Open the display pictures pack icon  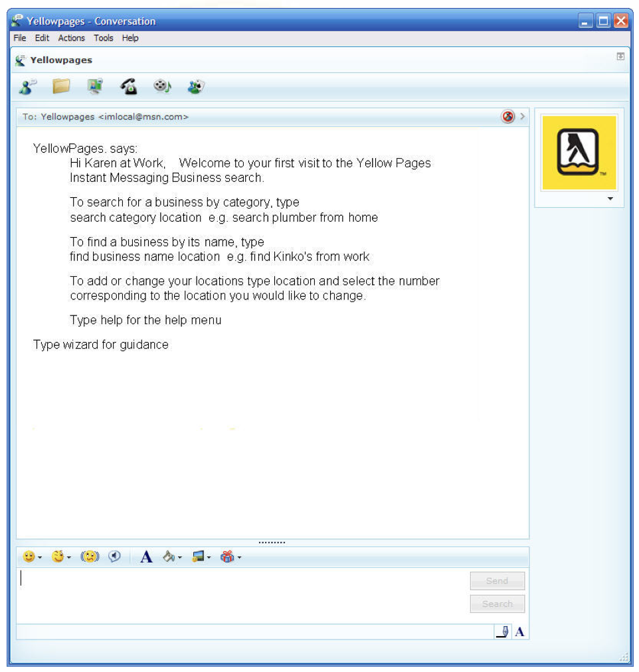[x=199, y=556]
